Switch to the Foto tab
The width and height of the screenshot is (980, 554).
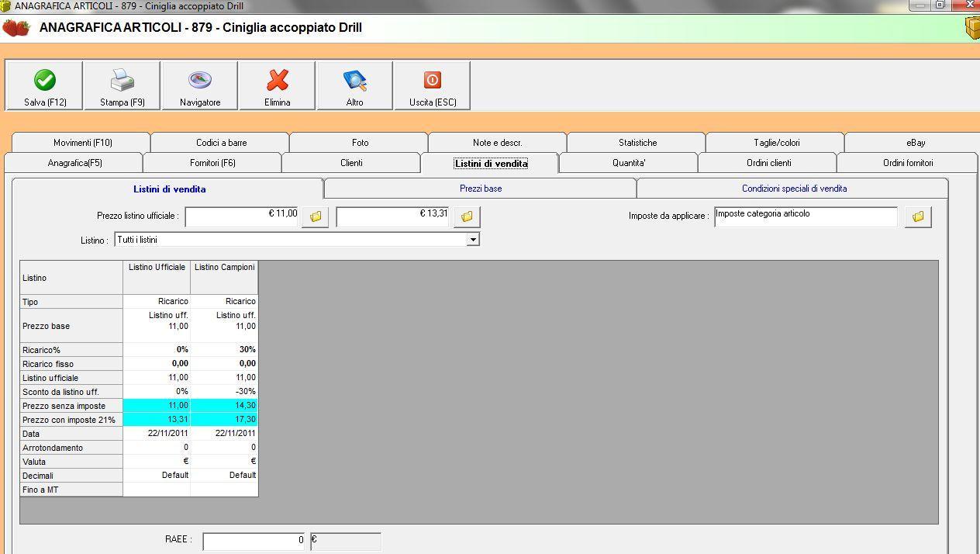pos(360,143)
